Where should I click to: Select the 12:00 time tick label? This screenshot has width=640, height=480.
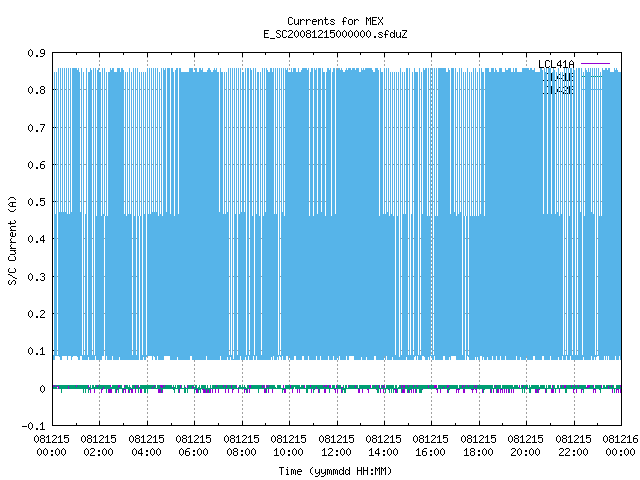[336, 446]
